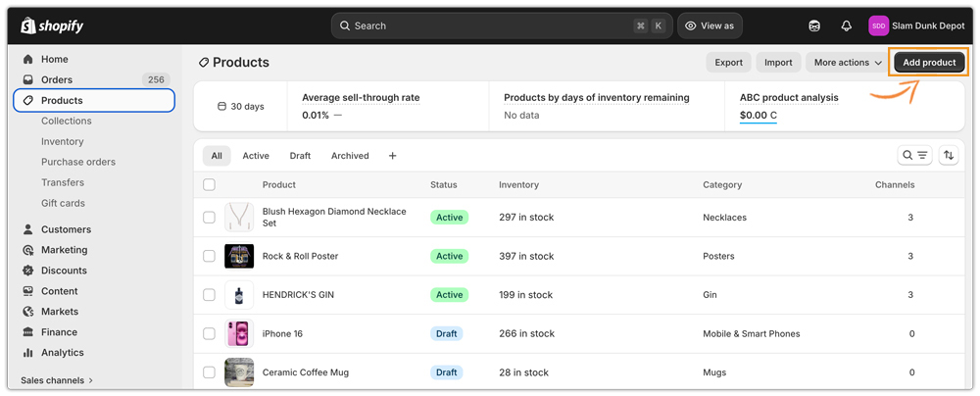This screenshot has height=396, width=980.
Task: Click the Customers person icon
Action: pyautogui.click(x=27, y=229)
